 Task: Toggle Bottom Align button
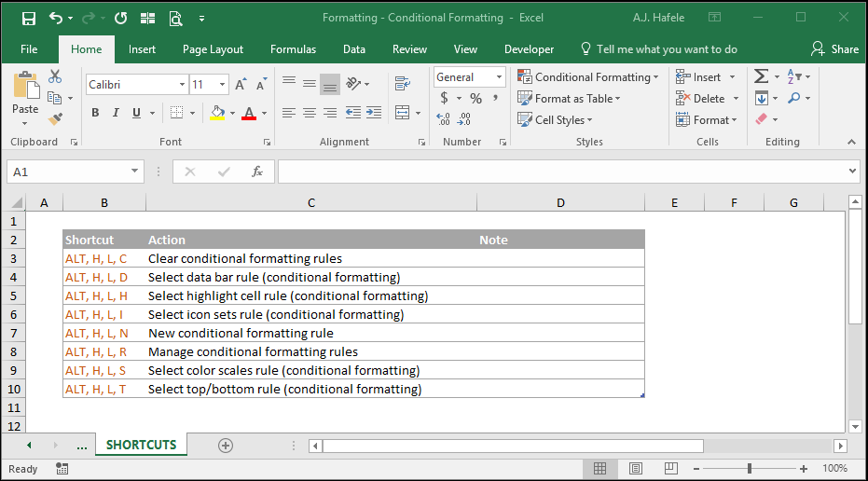(x=330, y=84)
